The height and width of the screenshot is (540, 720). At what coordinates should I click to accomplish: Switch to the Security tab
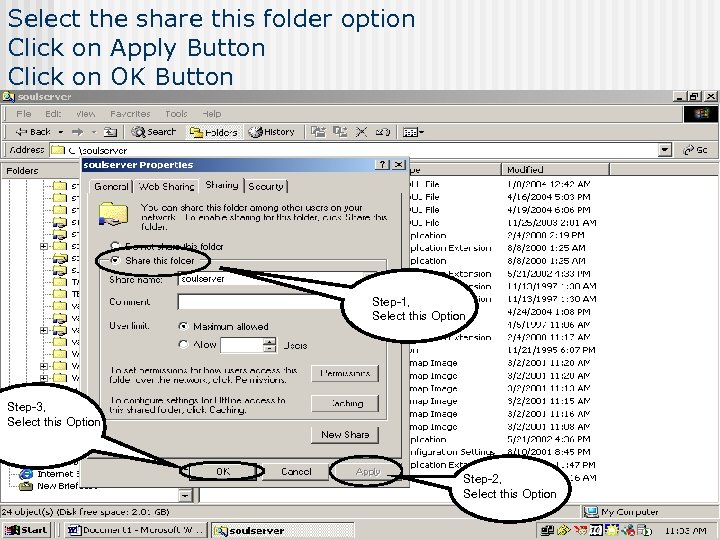point(265,186)
